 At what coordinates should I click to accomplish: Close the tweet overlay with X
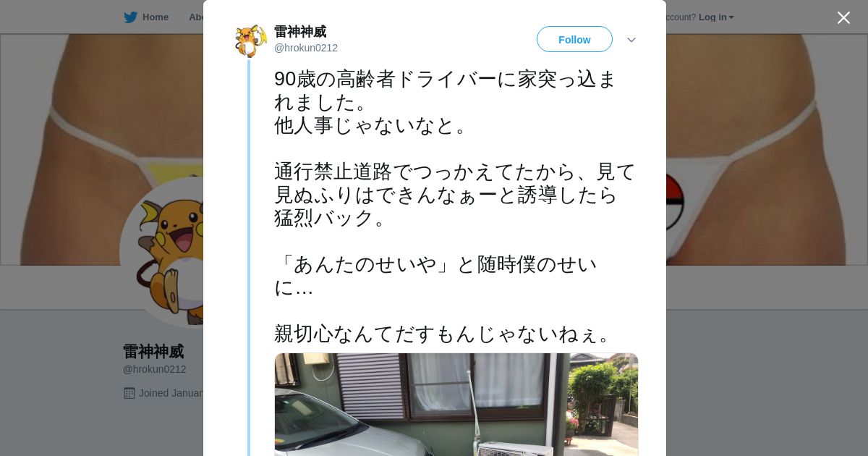click(x=843, y=17)
